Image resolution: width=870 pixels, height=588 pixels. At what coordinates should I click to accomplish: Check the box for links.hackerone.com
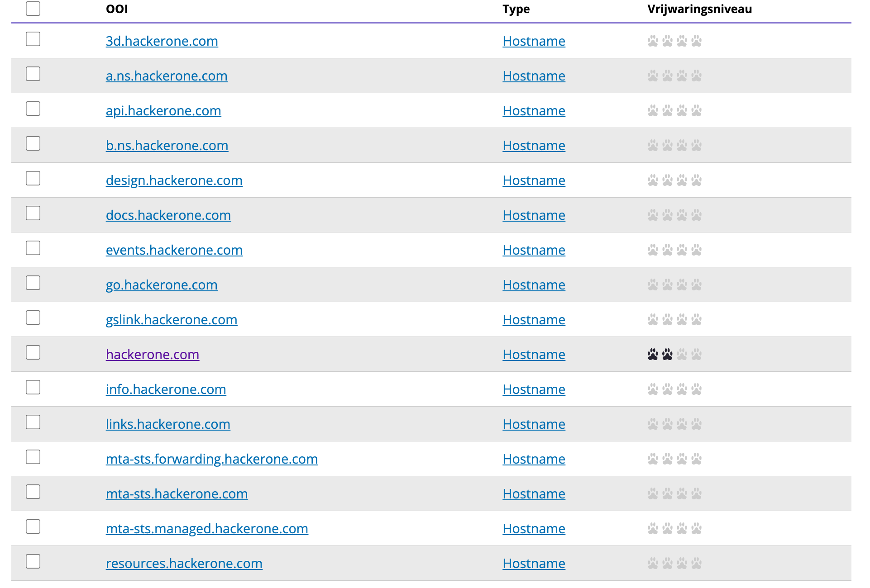[x=33, y=422]
